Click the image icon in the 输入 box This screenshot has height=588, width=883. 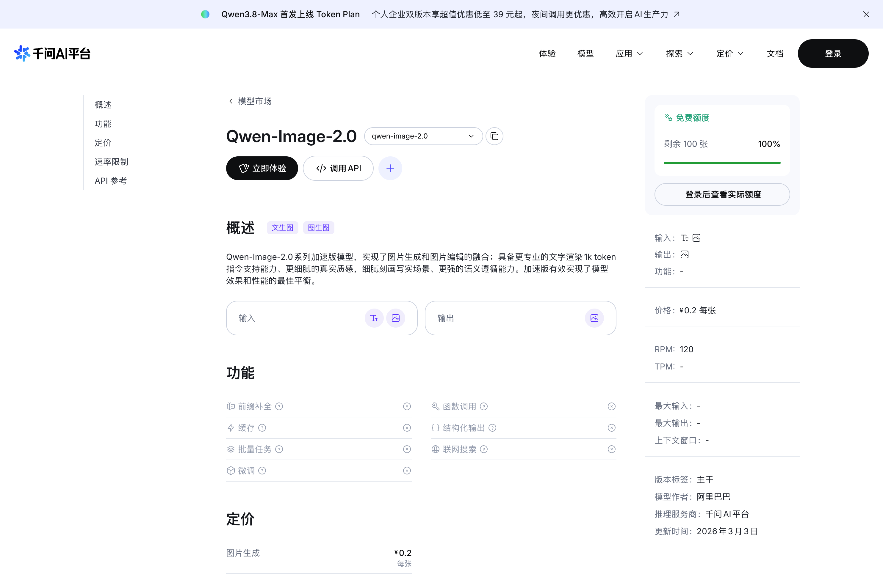coord(395,318)
